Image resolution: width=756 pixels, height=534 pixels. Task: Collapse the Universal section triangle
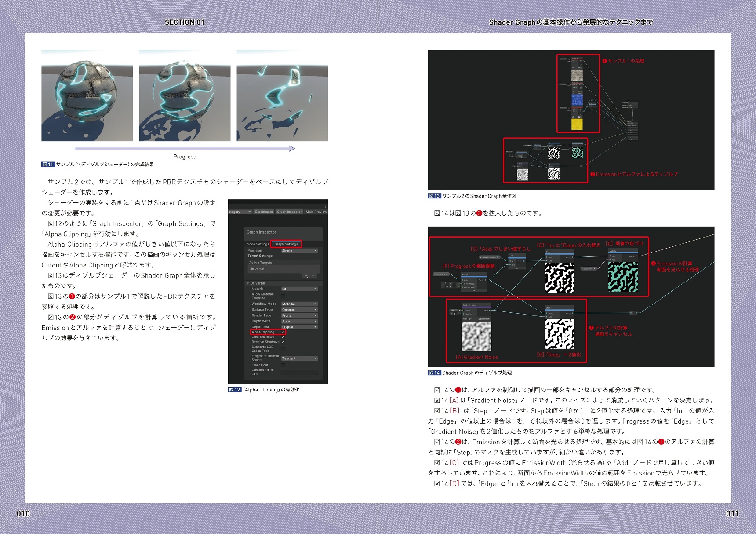pos(248,283)
